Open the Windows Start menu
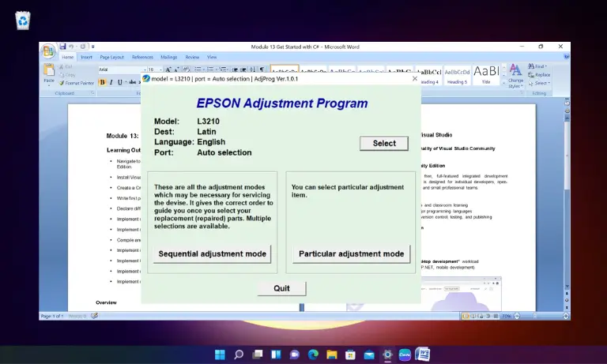Viewport: 607px width, 364px height. 220,355
